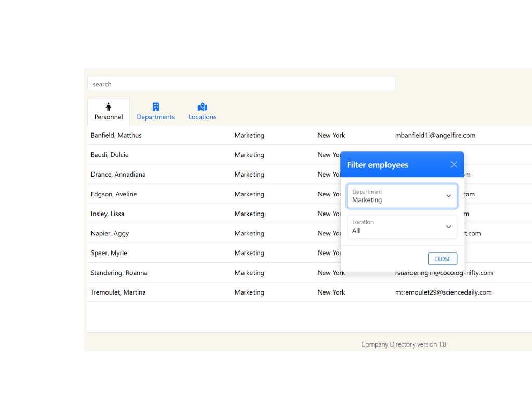Viewport: 532px width, 399px height.
Task: Close the Filter employees dialog via the X icon
Action: tap(453, 164)
